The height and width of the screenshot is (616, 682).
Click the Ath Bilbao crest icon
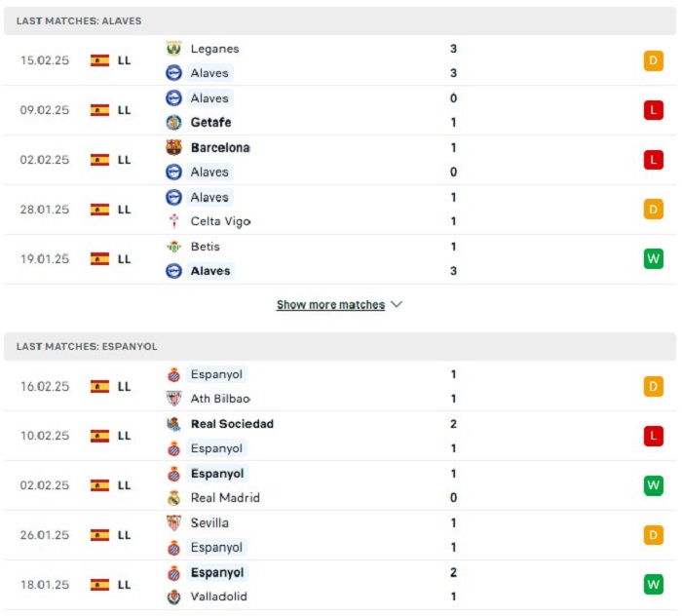(173, 399)
